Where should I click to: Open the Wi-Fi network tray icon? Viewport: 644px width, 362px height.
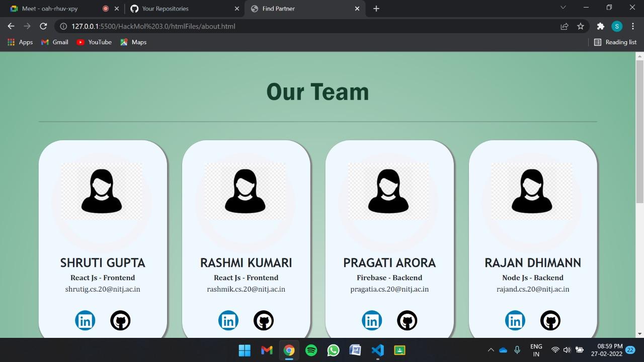(x=555, y=350)
